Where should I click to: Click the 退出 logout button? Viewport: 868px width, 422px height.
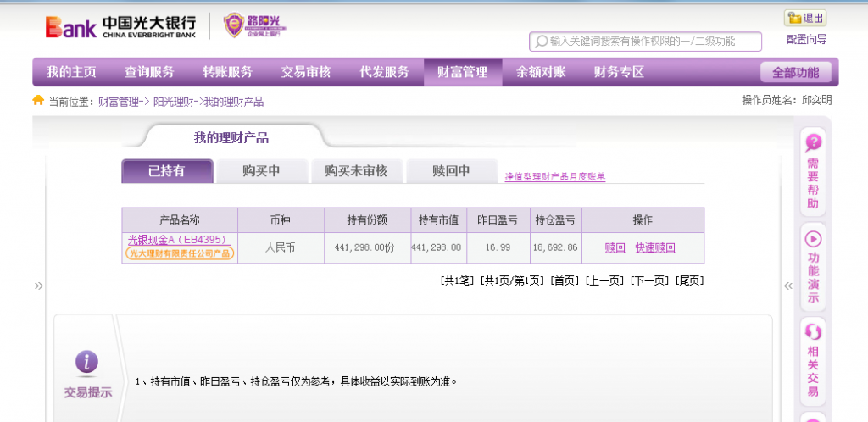pos(805,19)
